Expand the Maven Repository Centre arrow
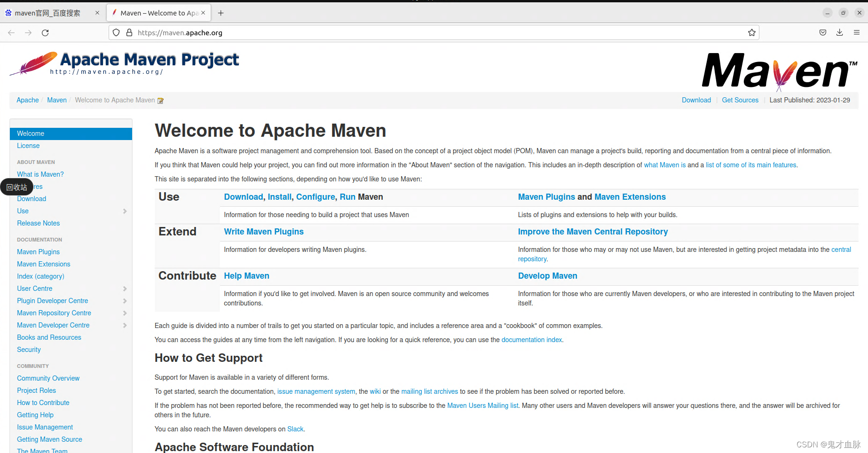Image resolution: width=868 pixels, height=453 pixels. (x=125, y=313)
